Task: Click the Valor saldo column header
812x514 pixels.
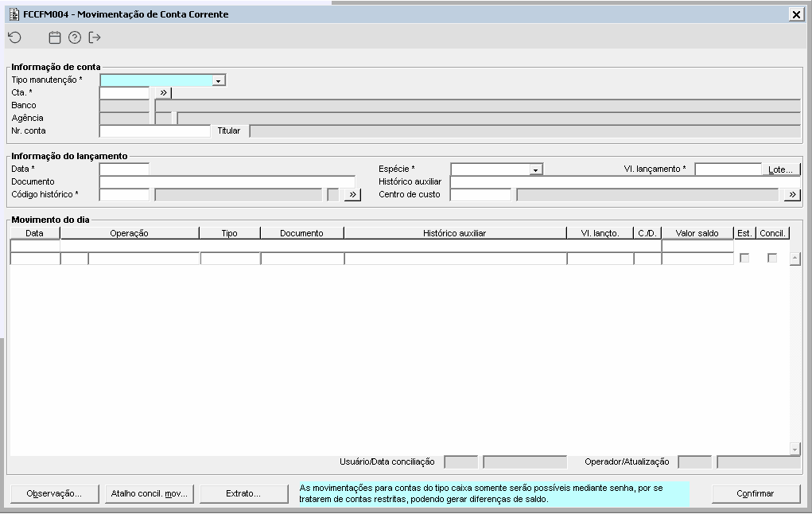Action: [x=697, y=233]
